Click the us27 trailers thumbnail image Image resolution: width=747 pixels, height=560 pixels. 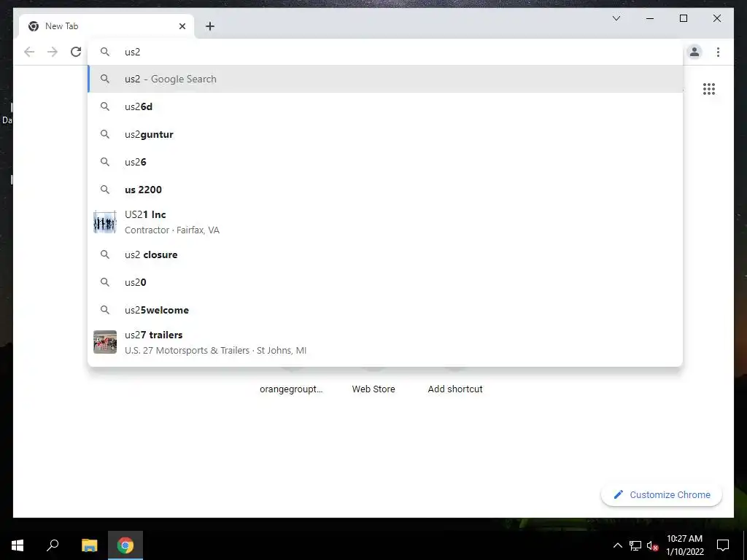click(105, 342)
